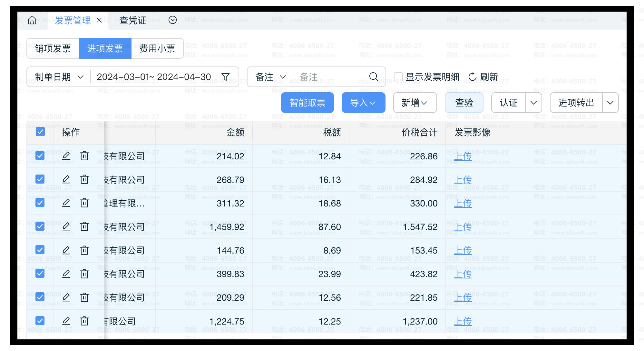
Task: Click the filter funnel icon
Action: (x=226, y=77)
